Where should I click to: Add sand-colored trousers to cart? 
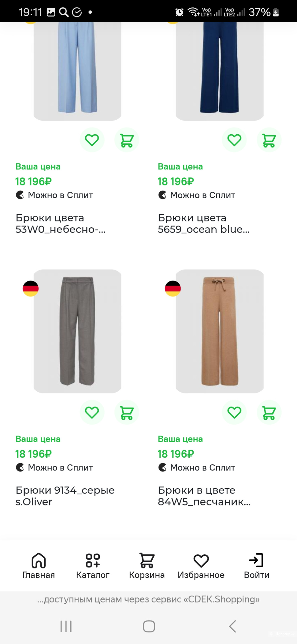(269, 412)
